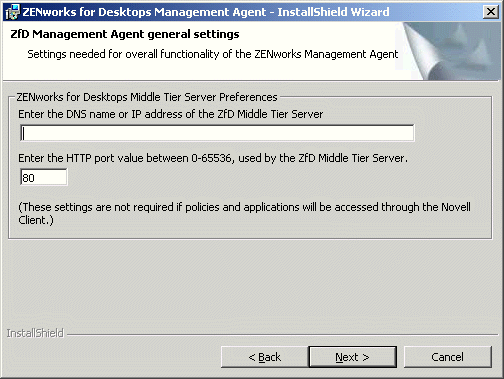Screen dimensions: 504x379
Task: Focus the DNS name or IP address field
Action: pos(217,133)
